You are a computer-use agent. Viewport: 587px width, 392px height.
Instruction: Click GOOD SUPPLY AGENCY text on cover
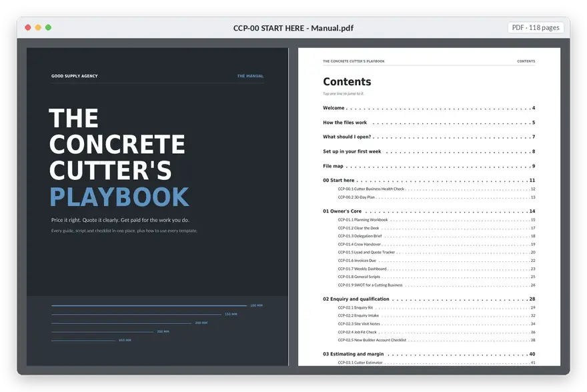click(x=75, y=76)
